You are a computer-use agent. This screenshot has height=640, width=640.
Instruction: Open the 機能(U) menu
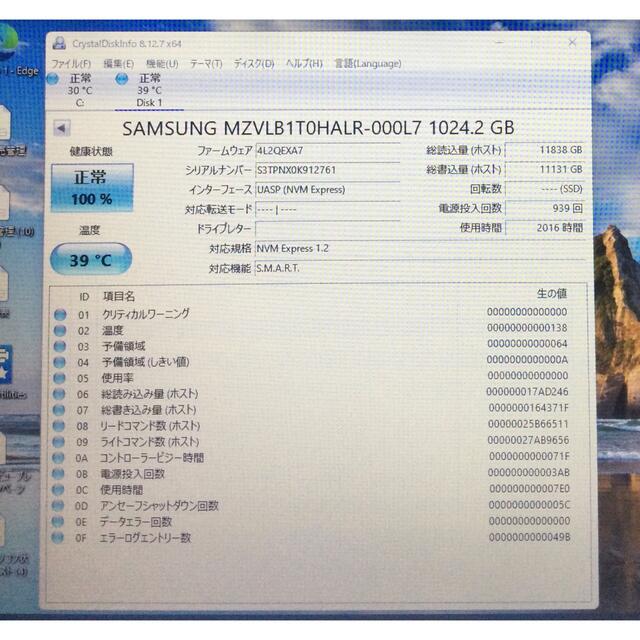click(x=162, y=64)
